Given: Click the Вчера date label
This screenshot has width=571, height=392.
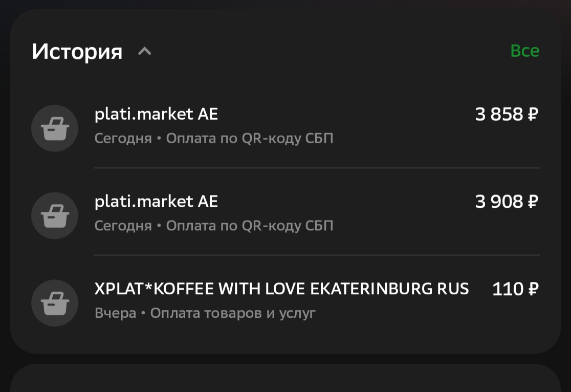Looking at the screenshot, I should (x=115, y=313).
